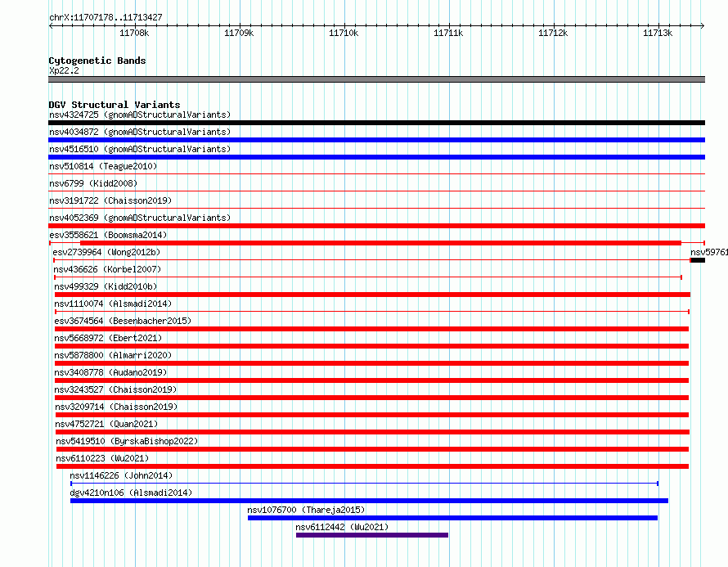Click the blue bar under nsv4034872
The width and height of the screenshot is (728, 567).
click(x=376, y=140)
